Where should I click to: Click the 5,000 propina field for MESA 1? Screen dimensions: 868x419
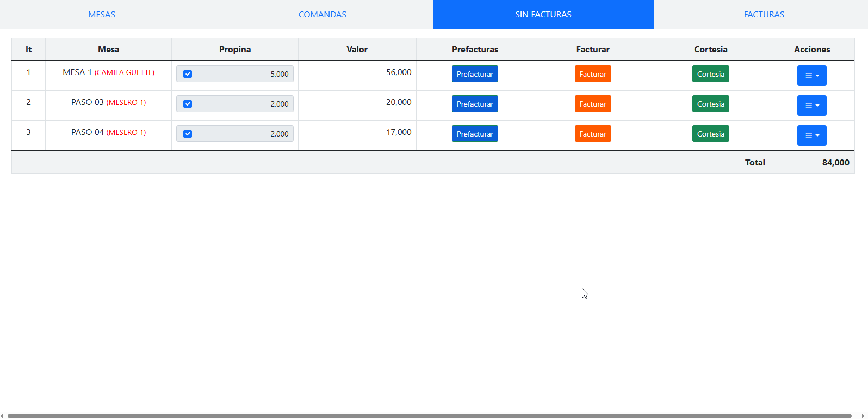246,74
